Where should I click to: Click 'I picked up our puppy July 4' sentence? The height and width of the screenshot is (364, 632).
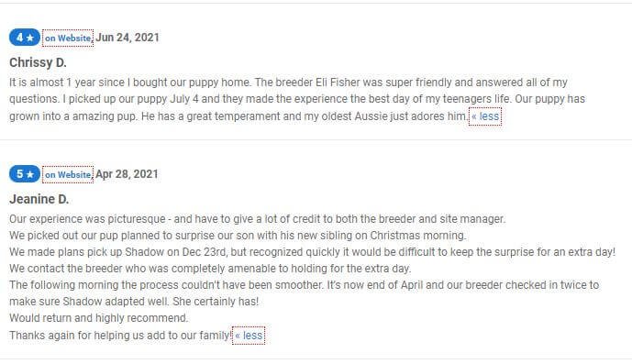[x=287, y=99]
